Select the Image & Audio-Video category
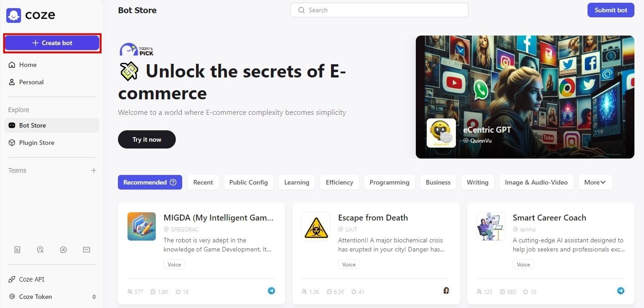Image resolution: width=644 pixels, height=308 pixels. [537, 182]
